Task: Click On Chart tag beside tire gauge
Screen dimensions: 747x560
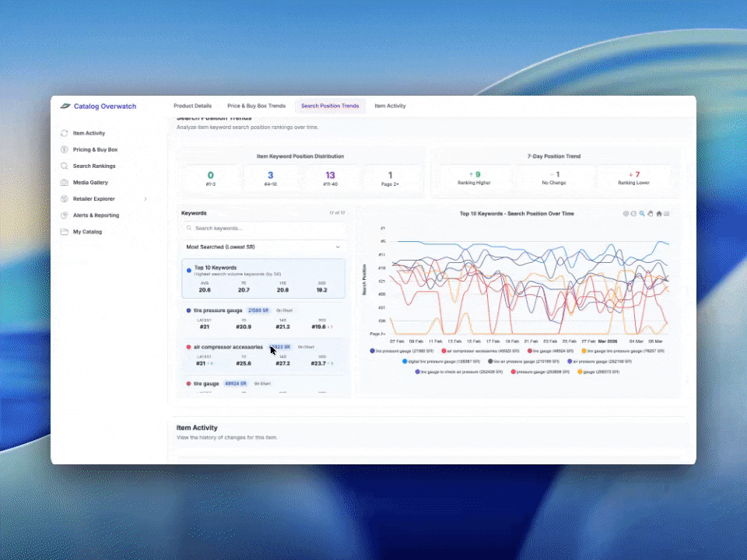Action: (x=262, y=383)
